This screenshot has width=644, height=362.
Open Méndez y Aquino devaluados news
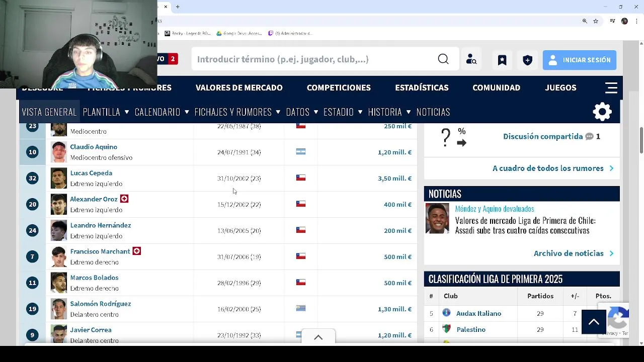click(495, 209)
